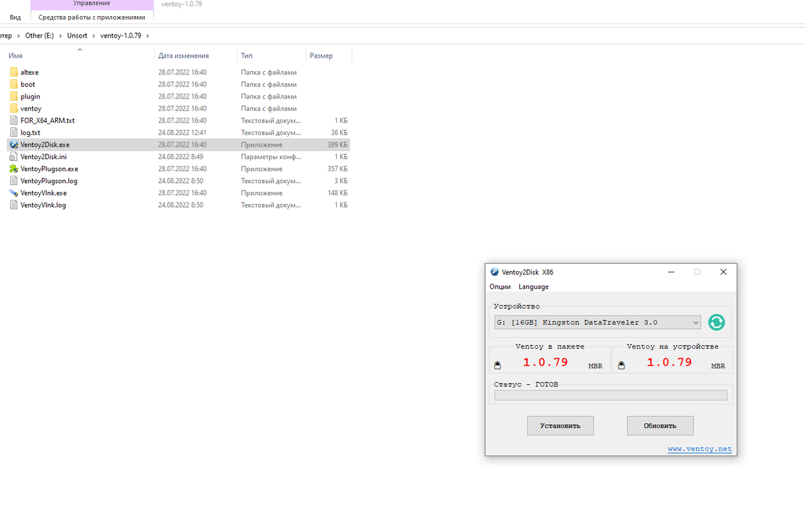Click the Параметры конф... type cell
This screenshot has width=805, height=532.
tap(270, 157)
